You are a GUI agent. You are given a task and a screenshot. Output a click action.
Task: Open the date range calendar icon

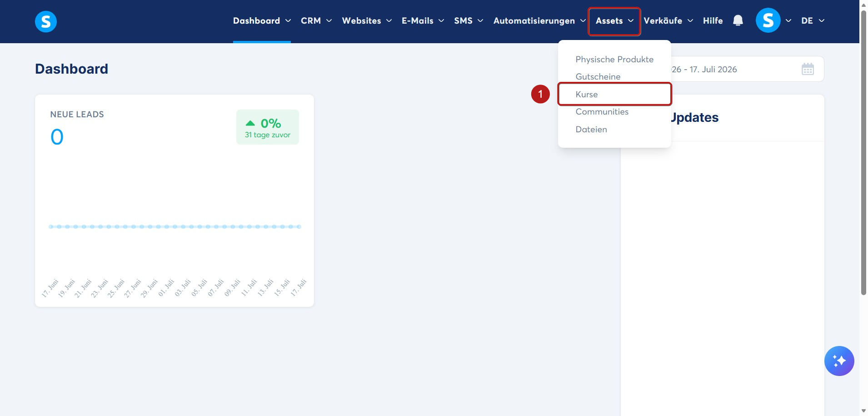[x=808, y=69]
